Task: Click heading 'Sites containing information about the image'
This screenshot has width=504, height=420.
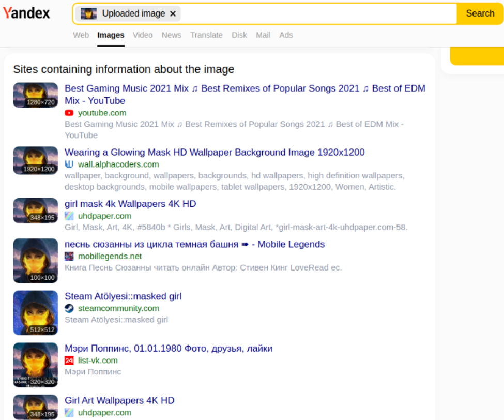Action: click(x=124, y=69)
